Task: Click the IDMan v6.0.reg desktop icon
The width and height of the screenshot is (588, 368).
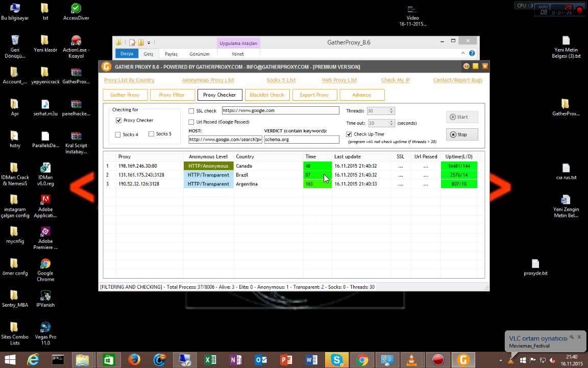Action: [x=45, y=174]
